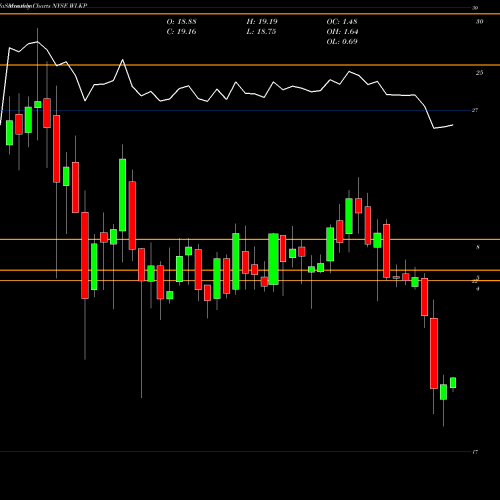Viewport: 500px width, 500px height.
Task: Click the open price text O: 18.88
Action: pos(181,22)
